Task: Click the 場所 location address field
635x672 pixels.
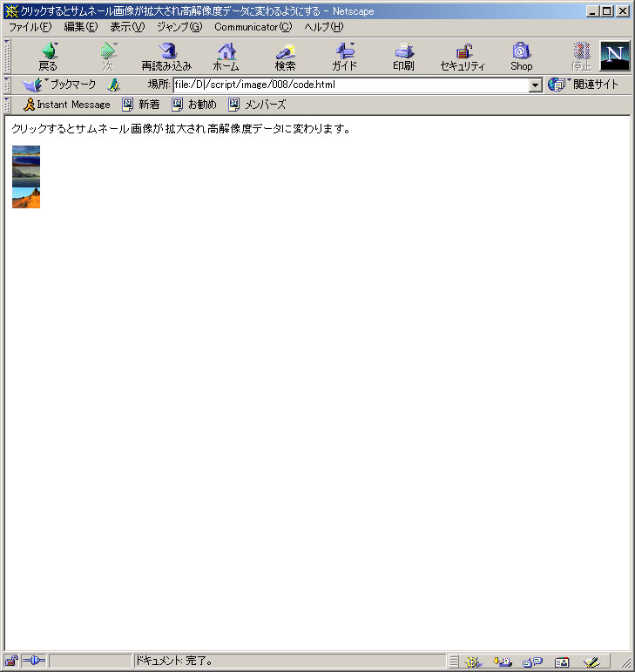Action: tap(351, 85)
